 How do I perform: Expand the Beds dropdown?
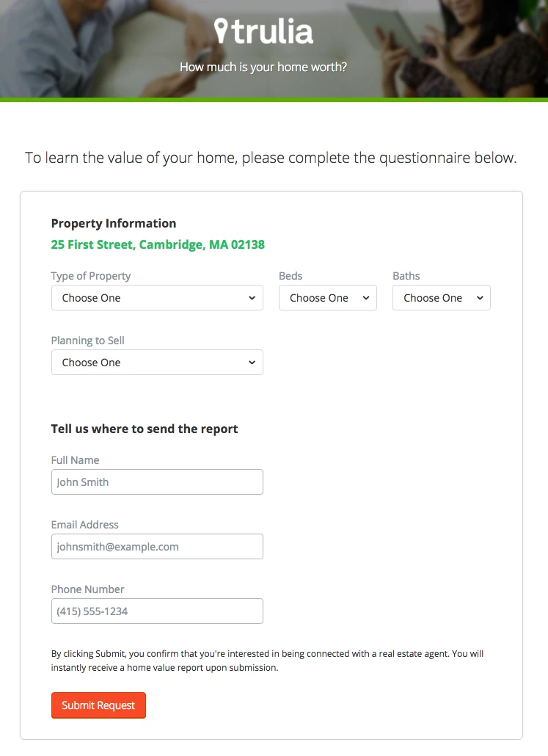pyautogui.click(x=328, y=297)
